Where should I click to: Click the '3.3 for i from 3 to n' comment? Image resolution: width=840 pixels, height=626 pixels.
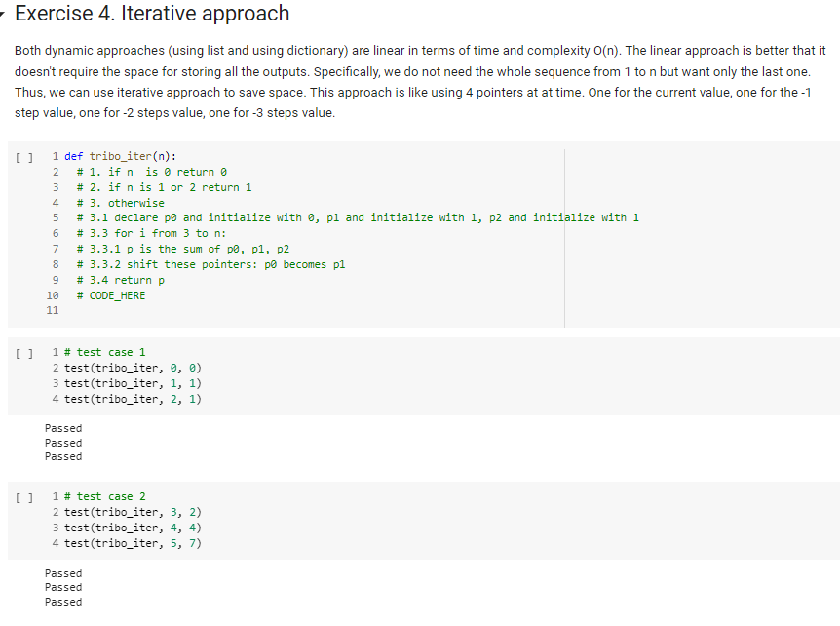(x=152, y=233)
